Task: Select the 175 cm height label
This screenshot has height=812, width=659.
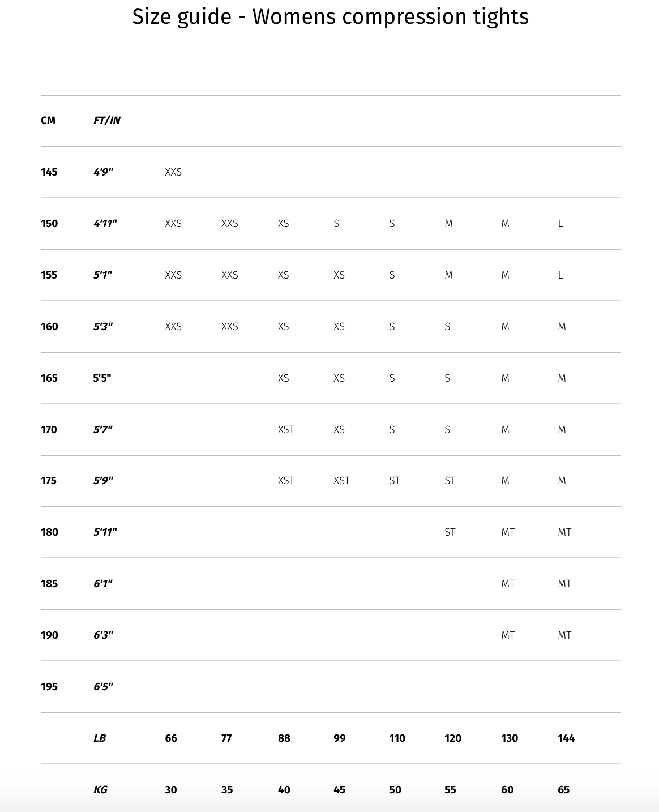Action: (x=49, y=481)
